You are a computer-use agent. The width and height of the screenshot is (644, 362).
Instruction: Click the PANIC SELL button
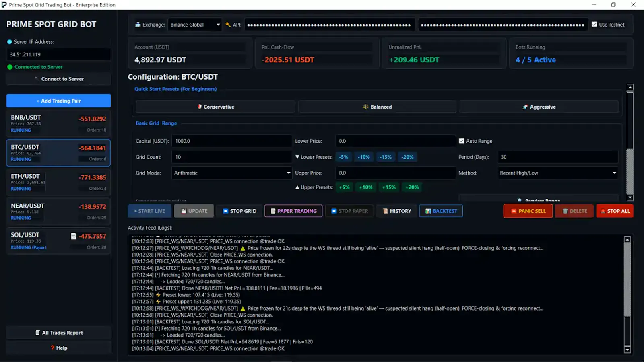(x=528, y=211)
